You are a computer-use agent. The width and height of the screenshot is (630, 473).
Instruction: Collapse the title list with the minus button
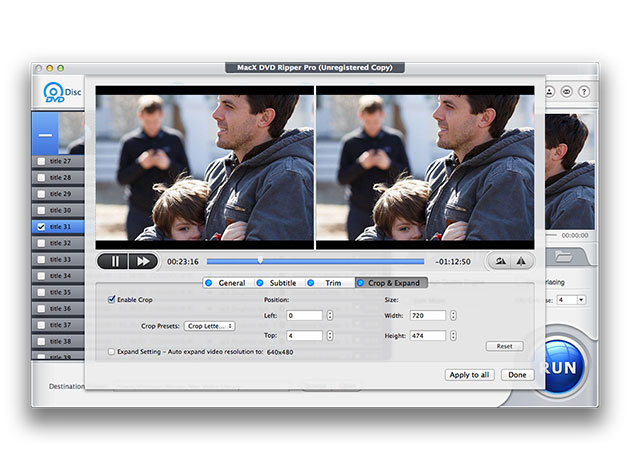45,135
